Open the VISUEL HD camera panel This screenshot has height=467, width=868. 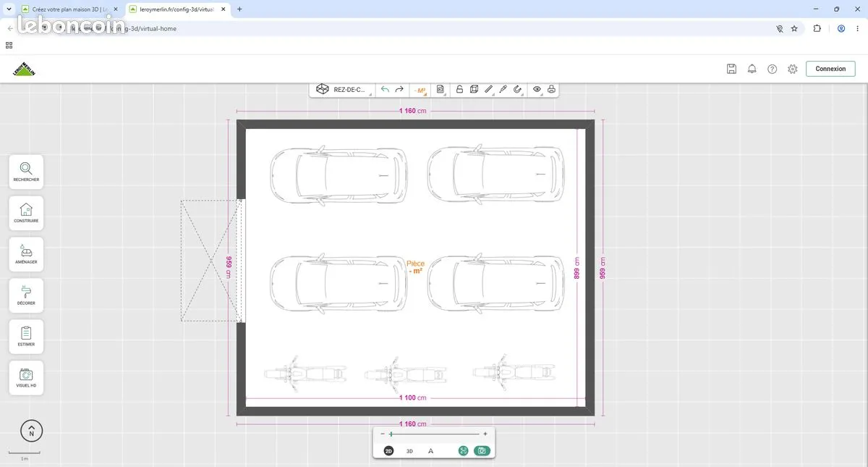26,378
